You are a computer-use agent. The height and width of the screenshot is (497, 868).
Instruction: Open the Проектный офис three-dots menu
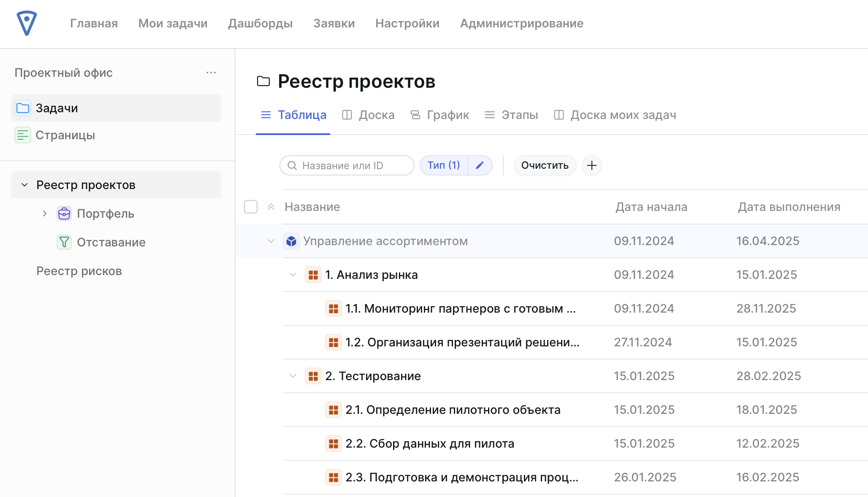click(x=211, y=73)
